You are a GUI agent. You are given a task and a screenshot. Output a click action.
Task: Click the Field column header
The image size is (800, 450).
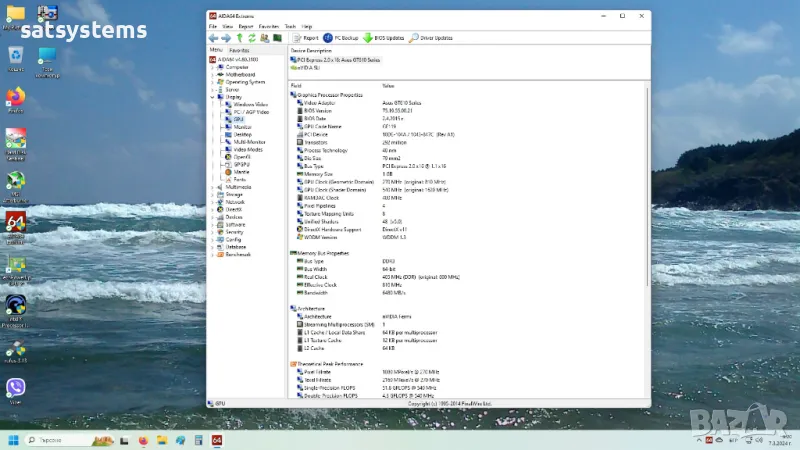(297, 86)
